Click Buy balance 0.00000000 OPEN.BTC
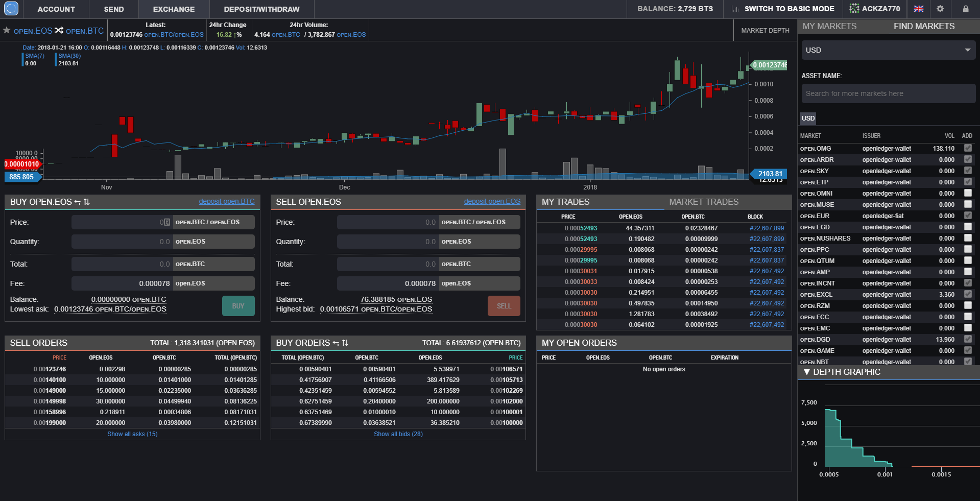Viewport: 980px width, 501px height. point(129,299)
